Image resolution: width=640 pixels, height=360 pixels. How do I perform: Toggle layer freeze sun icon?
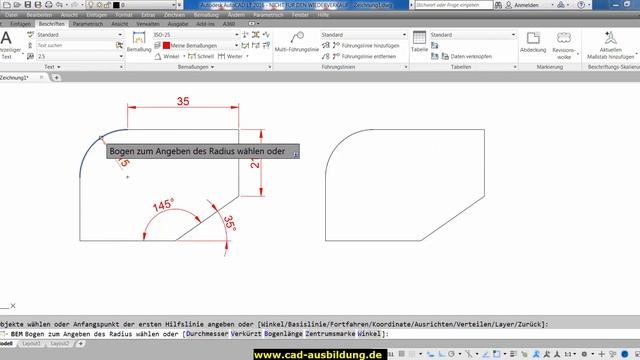pos(99,5)
